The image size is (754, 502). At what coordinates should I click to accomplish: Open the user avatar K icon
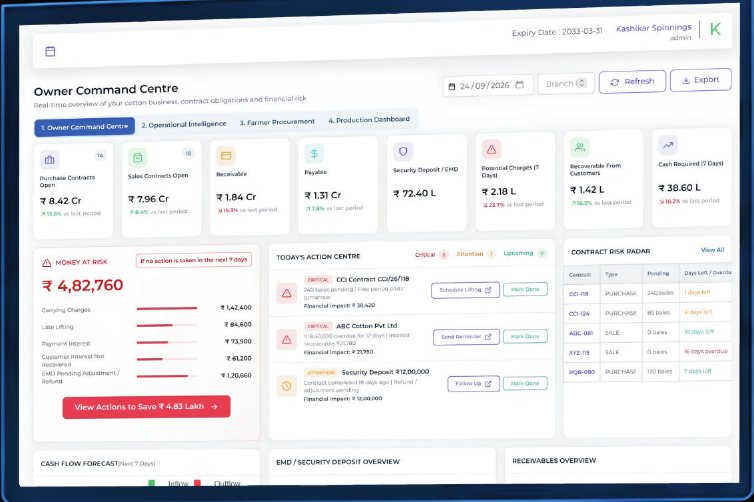[715, 29]
